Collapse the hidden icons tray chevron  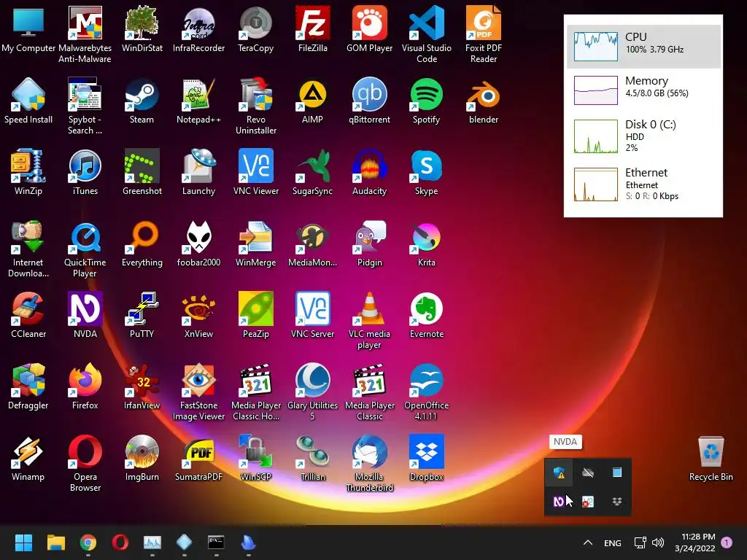(588, 542)
